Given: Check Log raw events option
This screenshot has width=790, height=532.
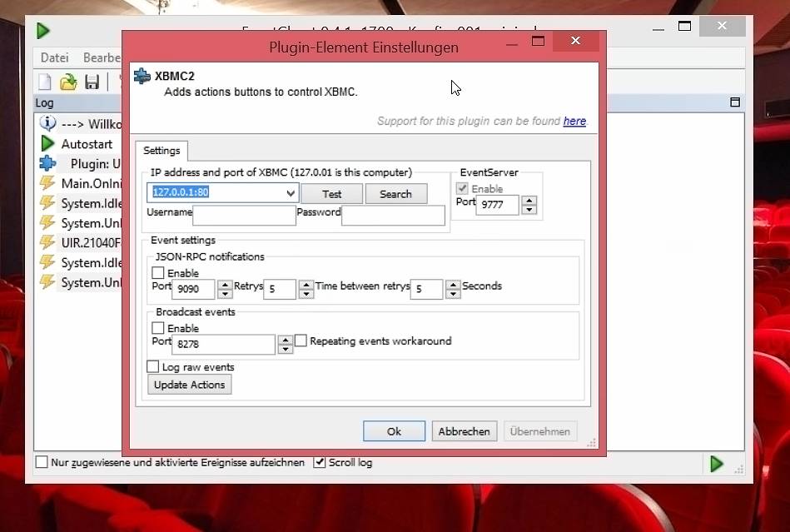Looking at the screenshot, I should (152, 366).
